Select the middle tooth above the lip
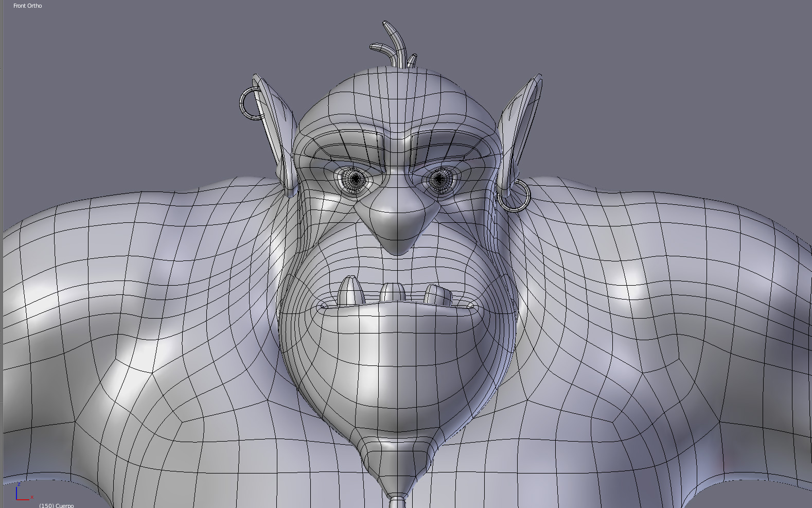 point(393,293)
